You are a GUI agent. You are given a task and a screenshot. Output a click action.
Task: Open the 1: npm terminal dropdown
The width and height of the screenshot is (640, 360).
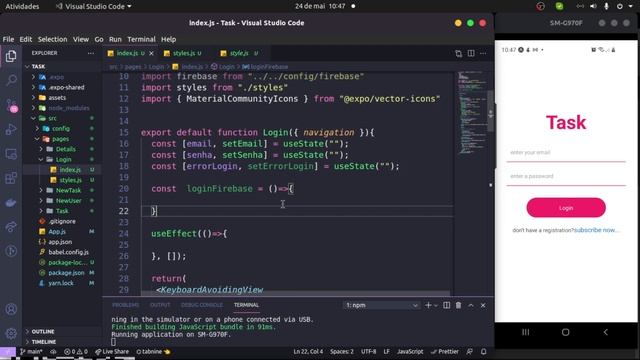(x=382, y=305)
